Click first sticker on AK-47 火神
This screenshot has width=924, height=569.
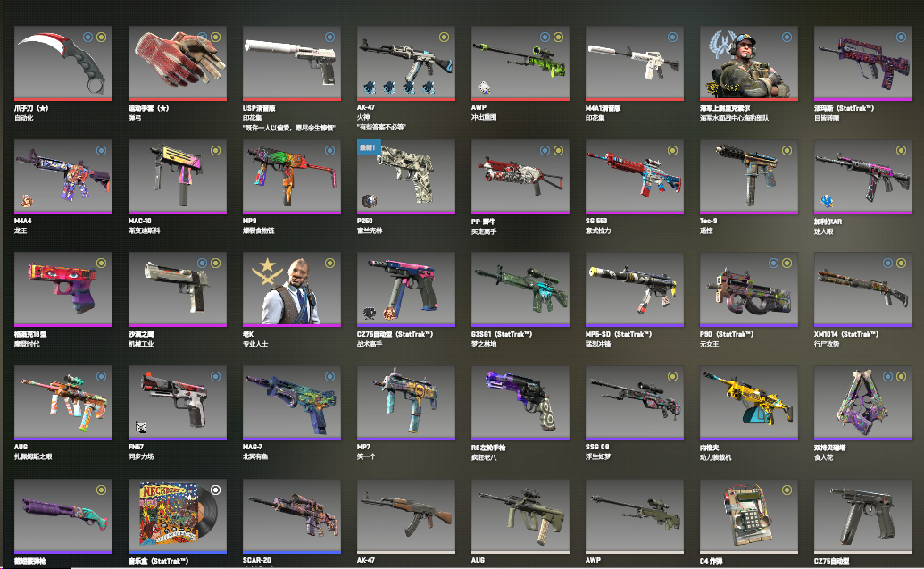point(370,88)
